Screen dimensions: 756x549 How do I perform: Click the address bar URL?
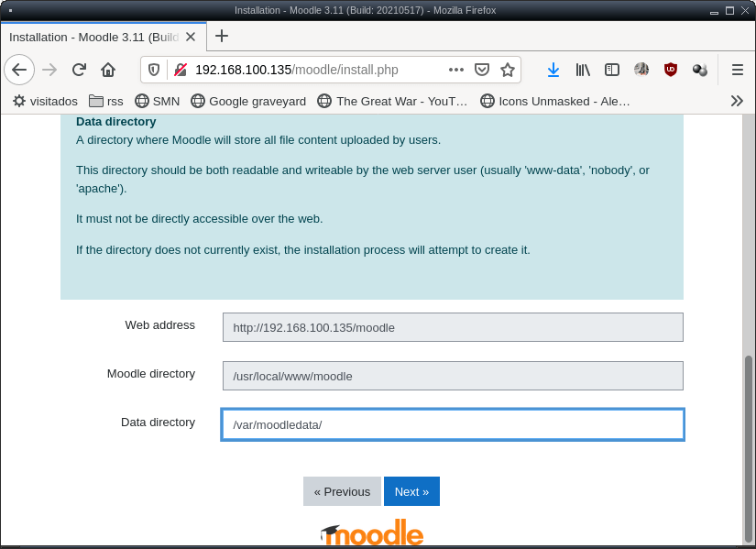click(x=297, y=70)
